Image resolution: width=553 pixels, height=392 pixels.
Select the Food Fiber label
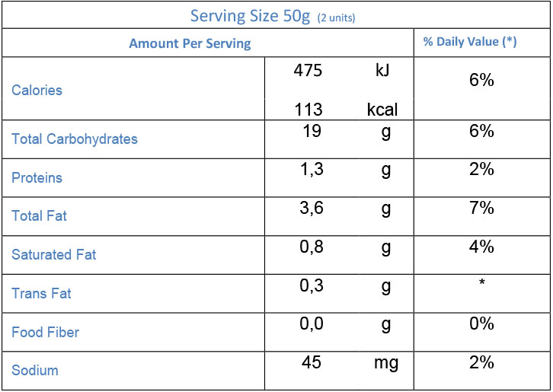[45, 332]
